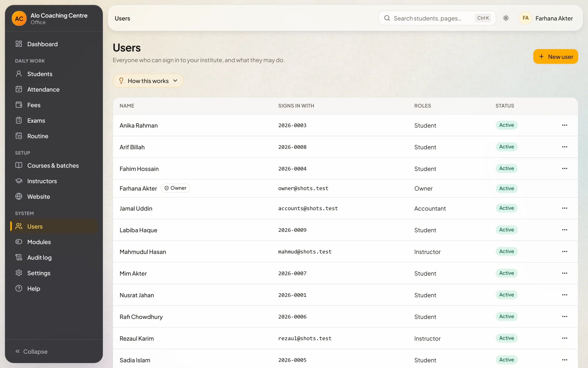Collapse the sidebar

click(x=32, y=351)
